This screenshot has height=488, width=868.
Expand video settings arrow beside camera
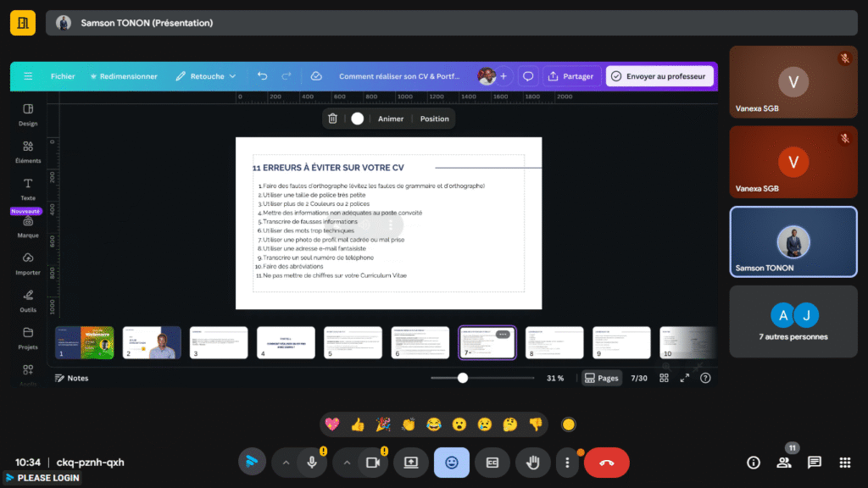(x=347, y=463)
